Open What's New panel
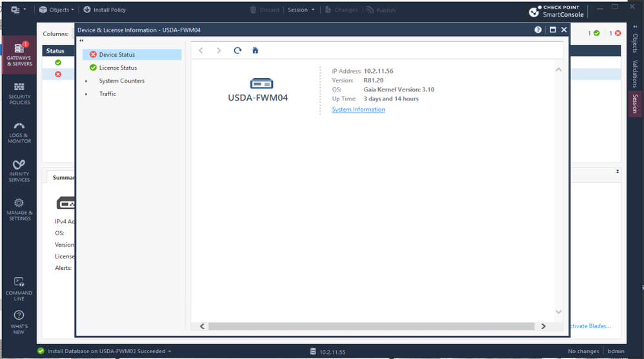 pos(19,322)
